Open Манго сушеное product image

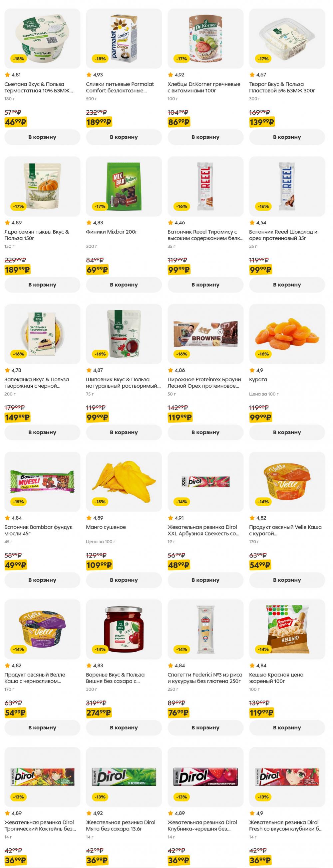tap(124, 481)
